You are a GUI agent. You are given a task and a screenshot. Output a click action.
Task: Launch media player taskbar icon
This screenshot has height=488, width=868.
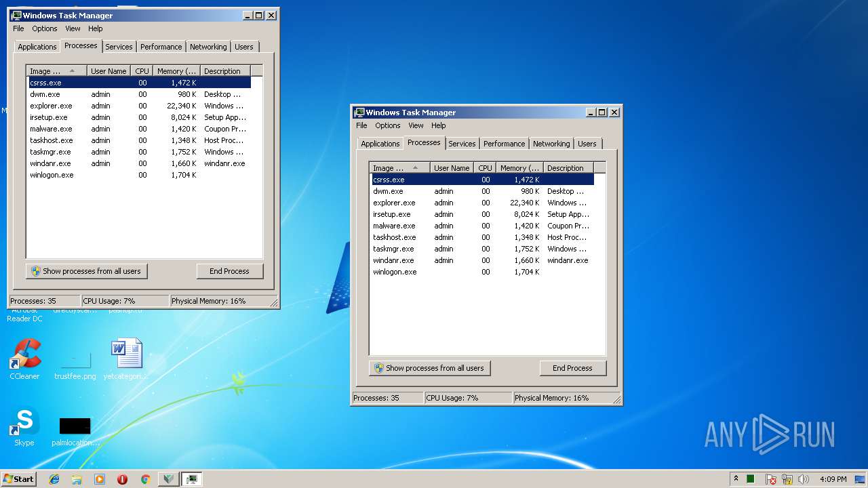pyautogui.click(x=100, y=479)
